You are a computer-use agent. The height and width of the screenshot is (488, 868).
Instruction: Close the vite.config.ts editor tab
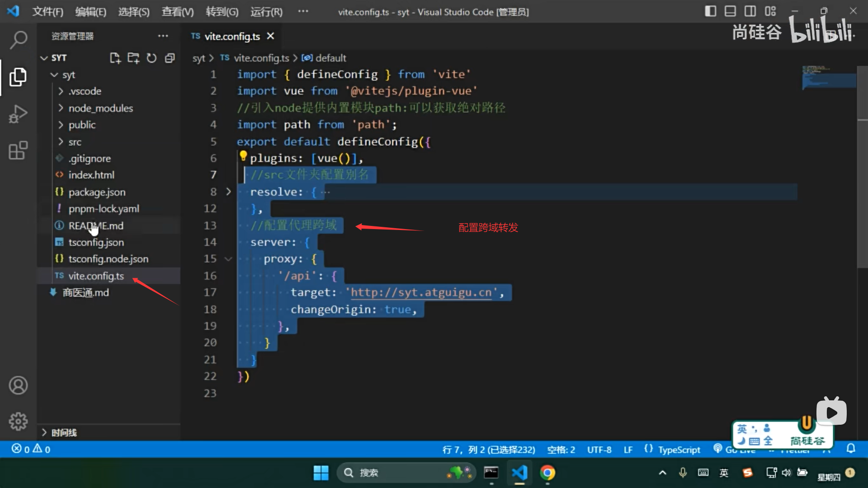(270, 36)
